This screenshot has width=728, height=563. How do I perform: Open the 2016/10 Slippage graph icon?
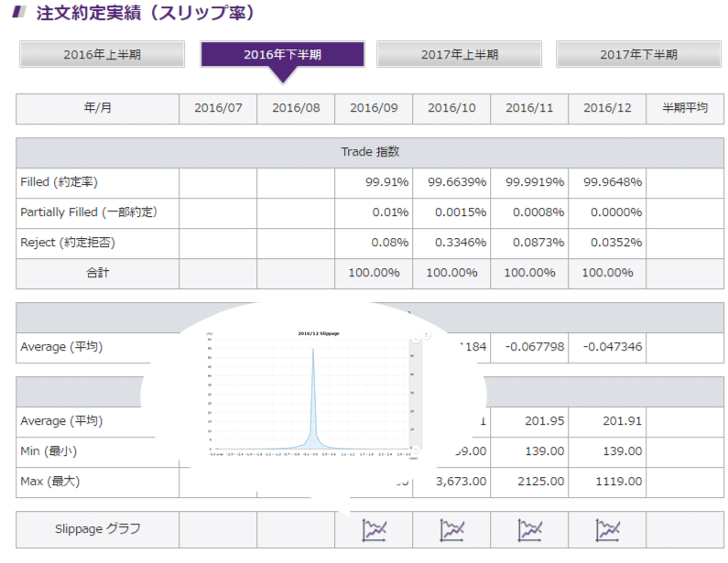coord(451,530)
